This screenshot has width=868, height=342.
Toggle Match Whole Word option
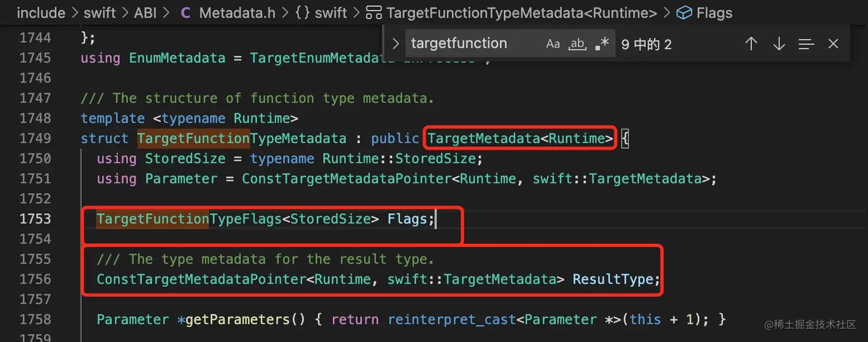point(577,44)
